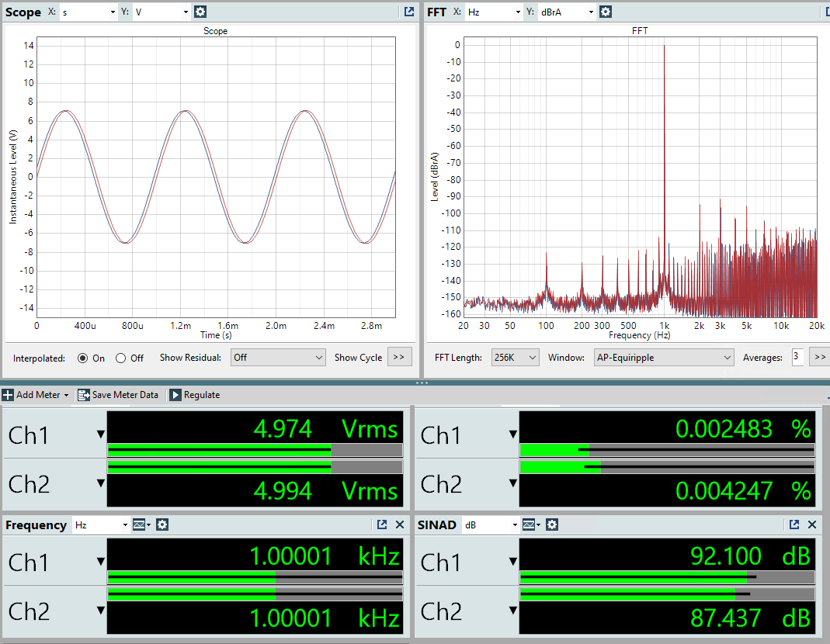Open the AP-Equiripple Window dropdown

click(663, 358)
